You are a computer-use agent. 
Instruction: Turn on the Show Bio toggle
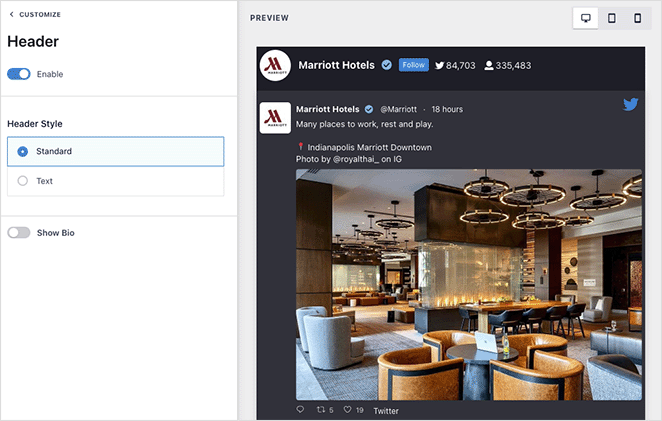[19, 233]
